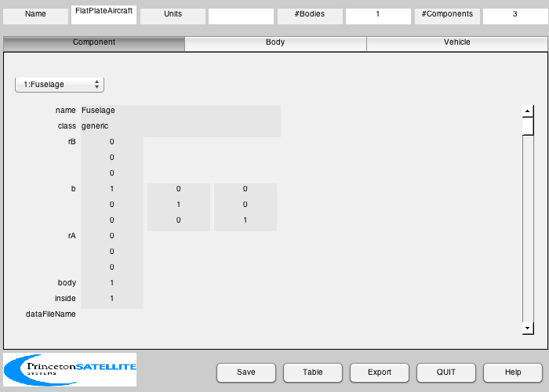Click the empty Units value field
This screenshot has width=549, height=392.
242,16
